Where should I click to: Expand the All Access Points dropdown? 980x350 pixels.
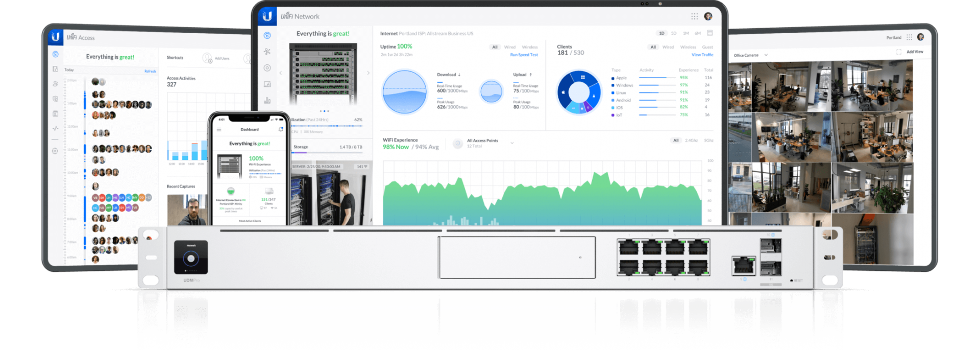click(x=512, y=143)
